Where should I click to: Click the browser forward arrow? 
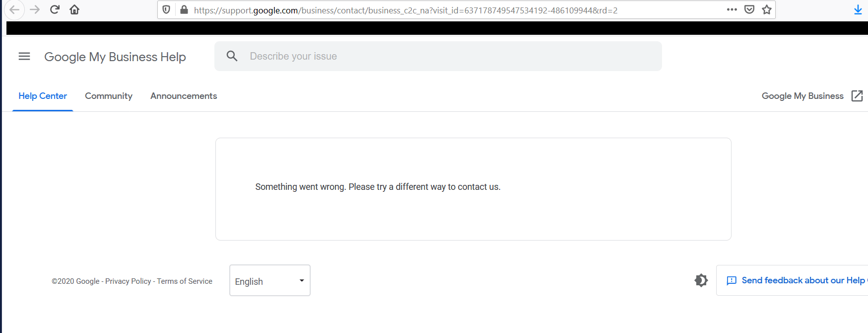35,9
